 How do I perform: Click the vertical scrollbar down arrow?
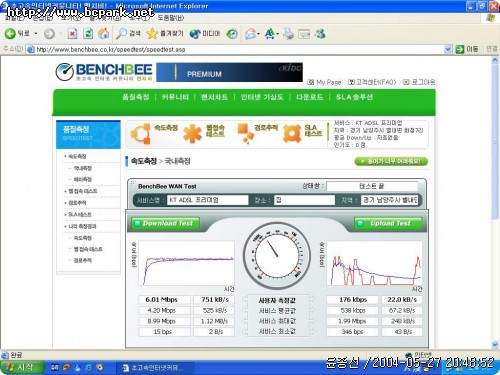pos(495,345)
